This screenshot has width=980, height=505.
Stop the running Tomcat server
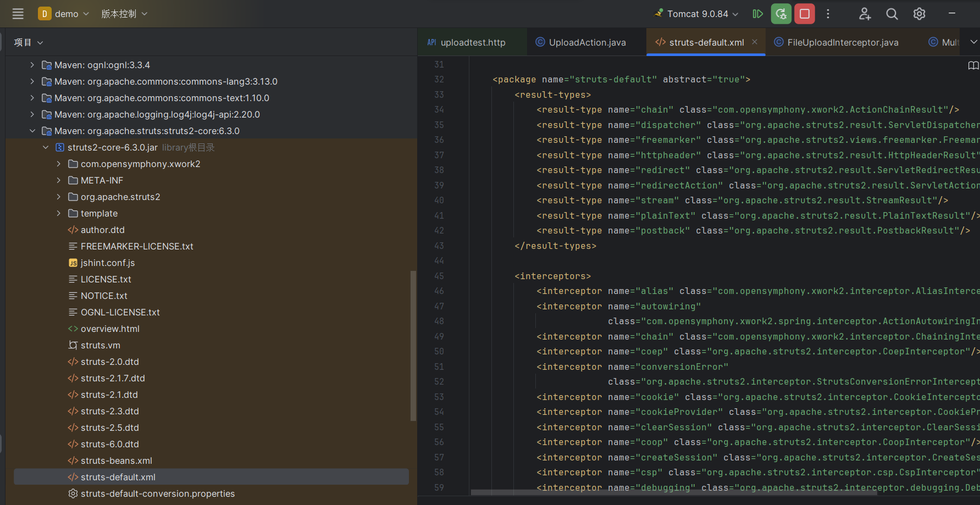805,14
